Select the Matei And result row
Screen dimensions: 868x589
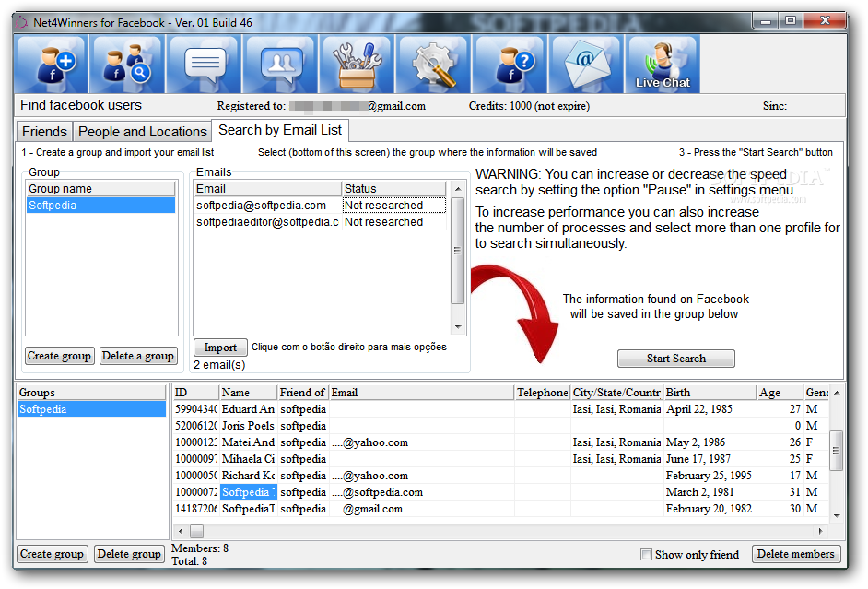tap(501, 442)
